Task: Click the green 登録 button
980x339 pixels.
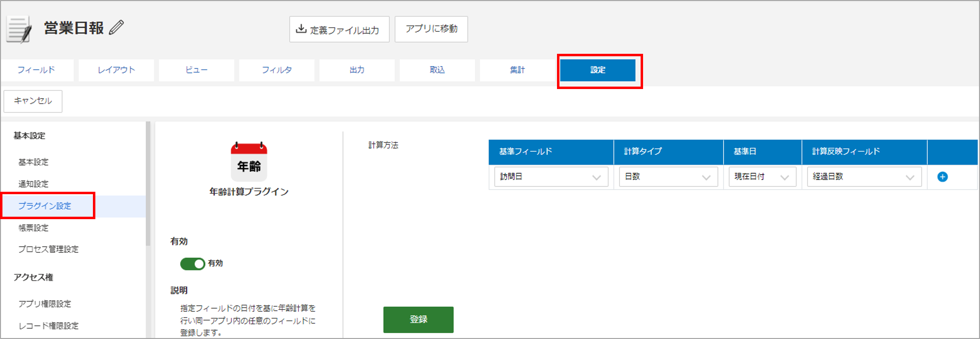Action: coord(419,319)
